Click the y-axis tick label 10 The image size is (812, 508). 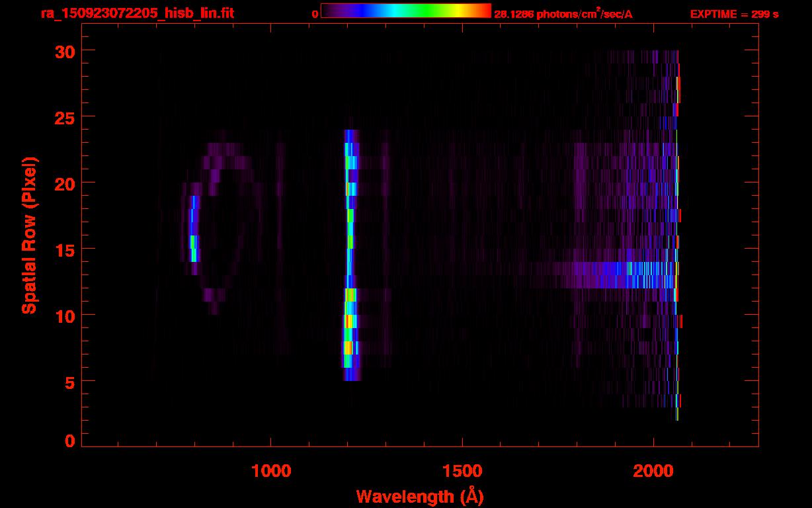click(x=64, y=316)
